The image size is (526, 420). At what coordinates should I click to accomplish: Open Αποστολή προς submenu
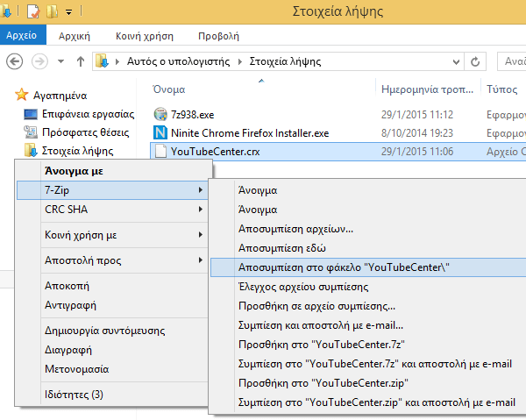(112, 260)
